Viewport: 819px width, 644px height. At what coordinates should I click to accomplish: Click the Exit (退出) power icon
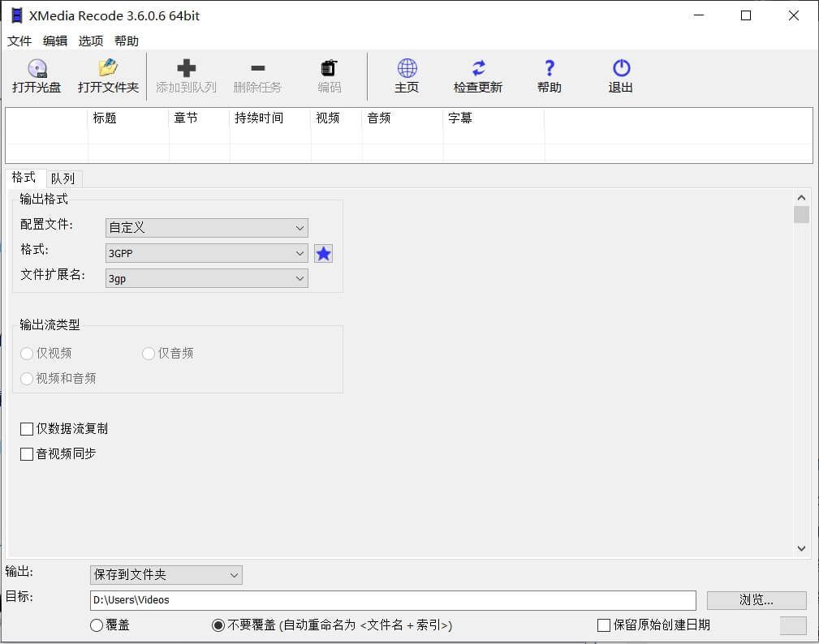(x=621, y=68)
